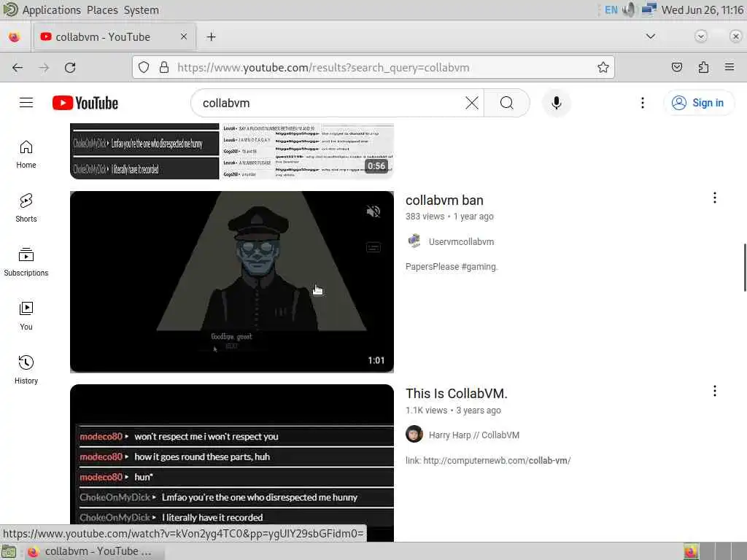The image size is (747, 560).
Task: Save page to Pocket
Action: (676, 68)
